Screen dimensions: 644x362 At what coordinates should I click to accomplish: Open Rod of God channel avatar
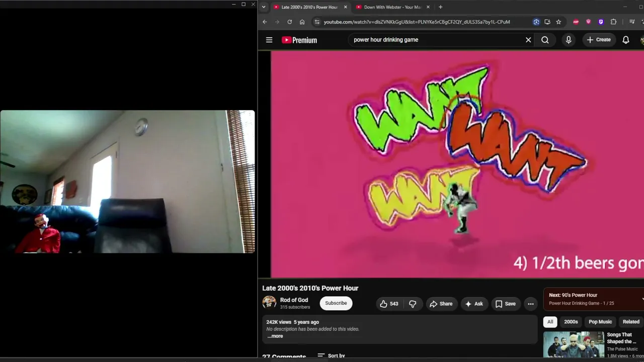pyautogui.click(x=269, y=302)
